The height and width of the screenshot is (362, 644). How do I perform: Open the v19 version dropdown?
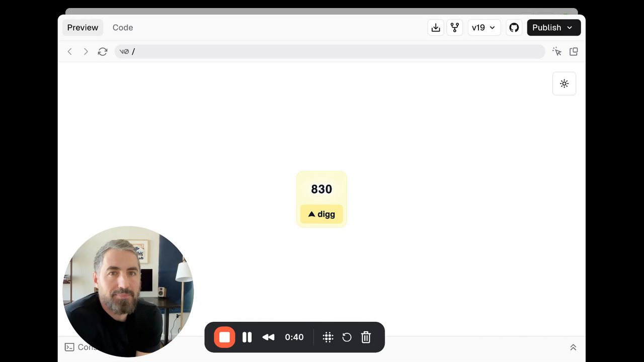pyautogui.click(x=484, y=28)
